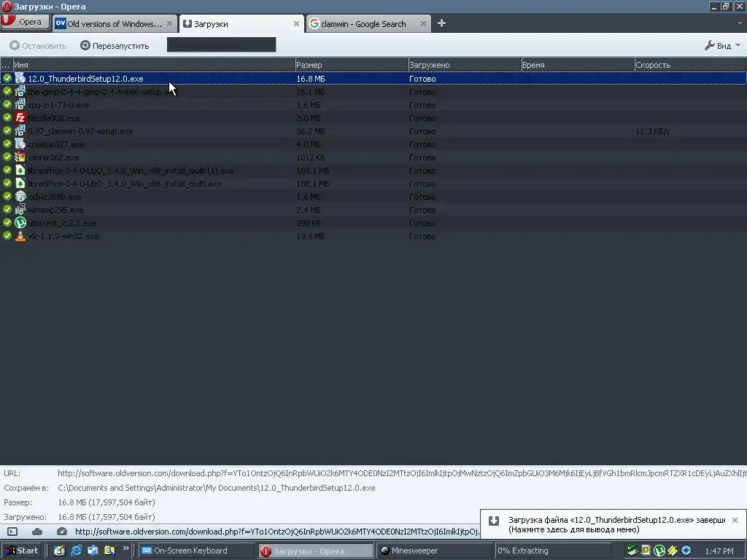Screen dimensions: 747x560
Task: Click the winamp295 file icon
Action: pyautogui.click(x=20, y=209)
